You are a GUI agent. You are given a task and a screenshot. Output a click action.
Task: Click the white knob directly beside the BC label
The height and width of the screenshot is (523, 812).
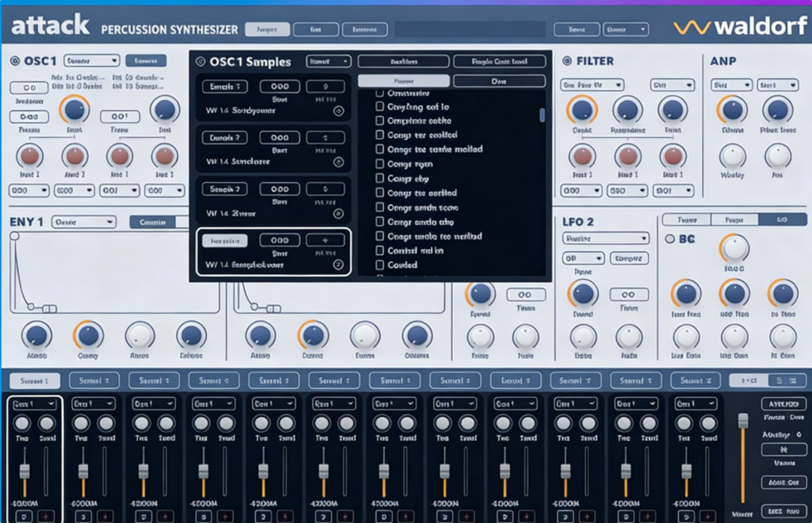[x=734, y=248]
